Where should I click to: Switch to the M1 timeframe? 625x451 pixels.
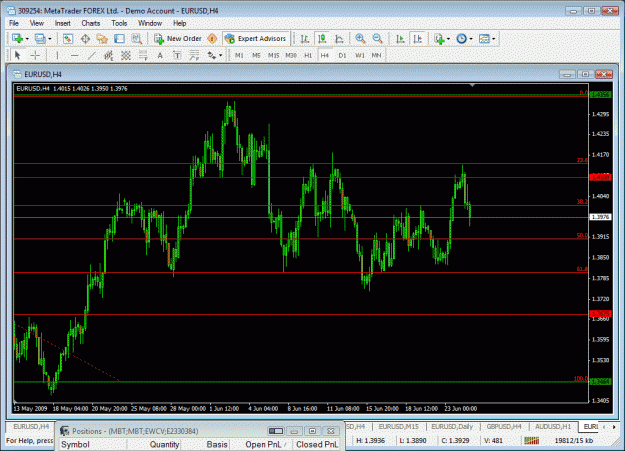click(239, 55)
